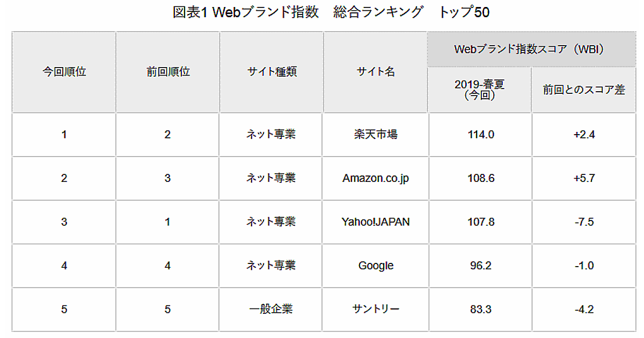Click the Google site name cell
Screen dimensions: 644x338
click(376, 266)
